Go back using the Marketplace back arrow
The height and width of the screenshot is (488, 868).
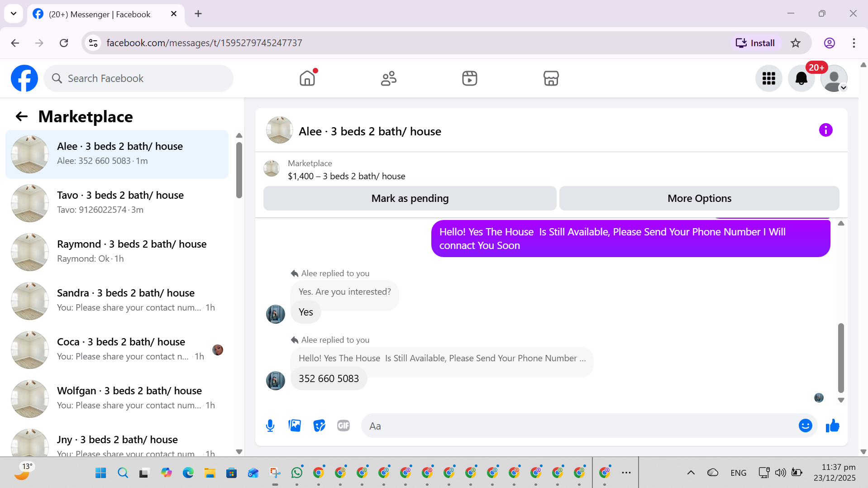[22, 116]
